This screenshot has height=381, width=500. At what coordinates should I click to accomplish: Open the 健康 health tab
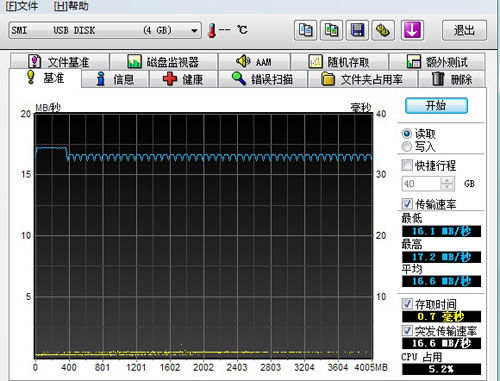[183, 79]
